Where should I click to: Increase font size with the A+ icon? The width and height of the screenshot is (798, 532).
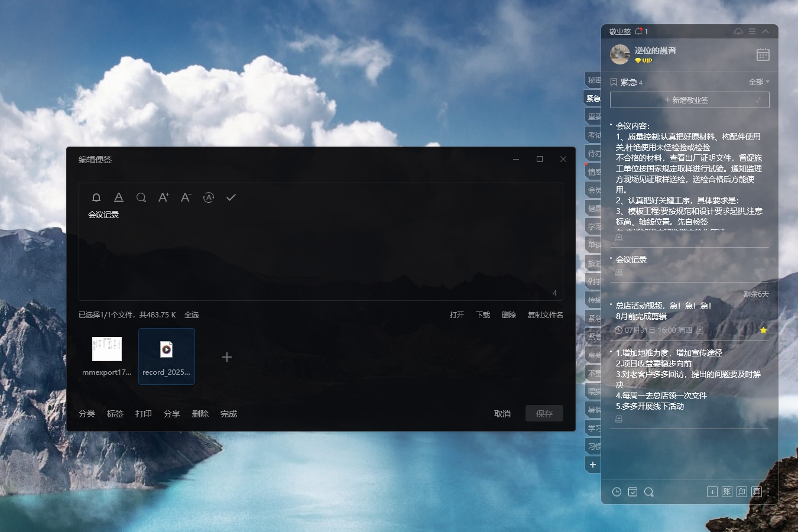(164, 197)
